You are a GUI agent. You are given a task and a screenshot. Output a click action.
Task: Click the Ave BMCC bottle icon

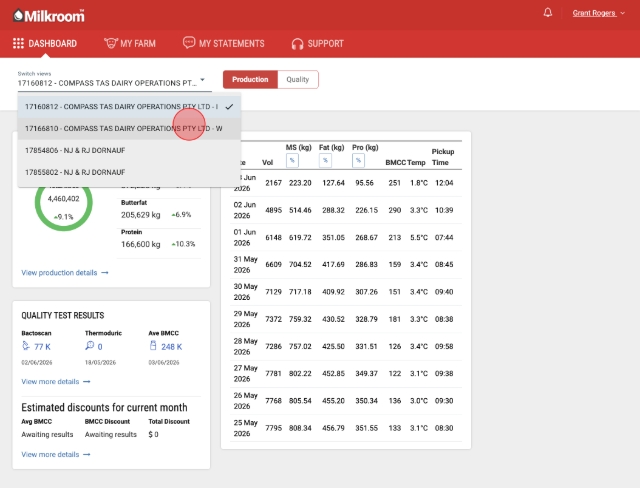[153, 346]
